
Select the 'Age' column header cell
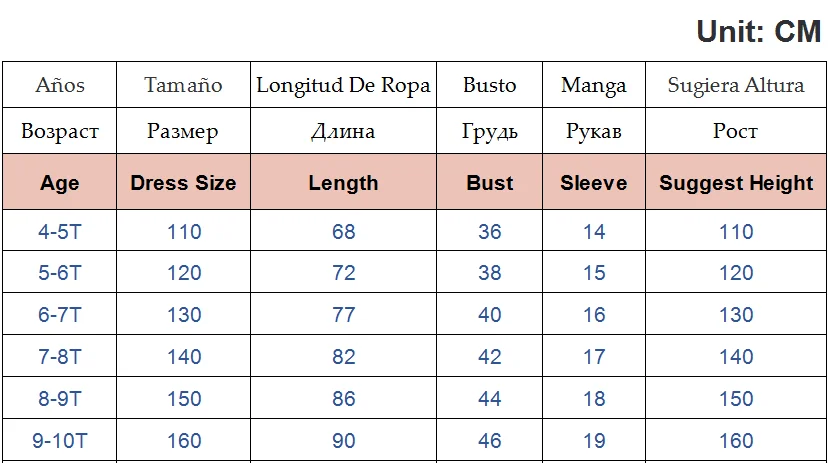pyautogui.click(x=60, y=183)
